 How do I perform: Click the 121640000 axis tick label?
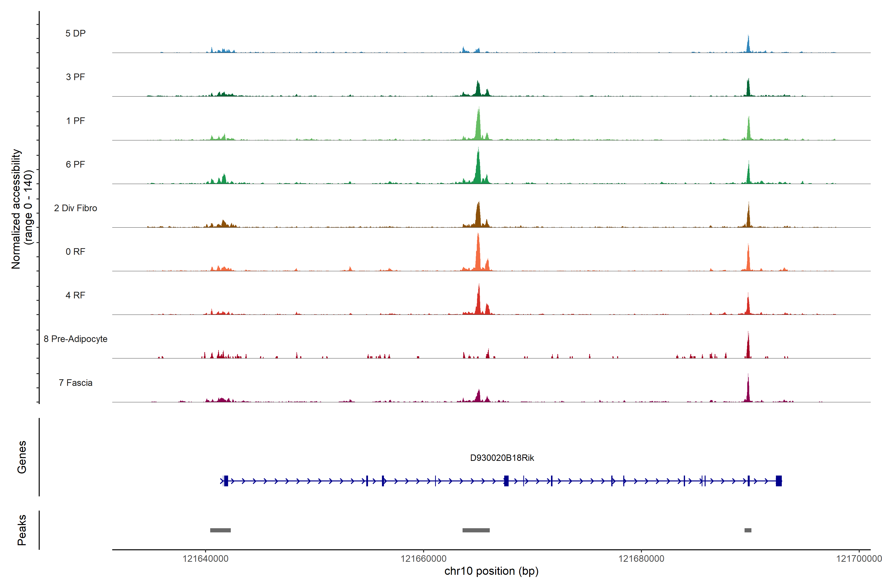point(206,559)
